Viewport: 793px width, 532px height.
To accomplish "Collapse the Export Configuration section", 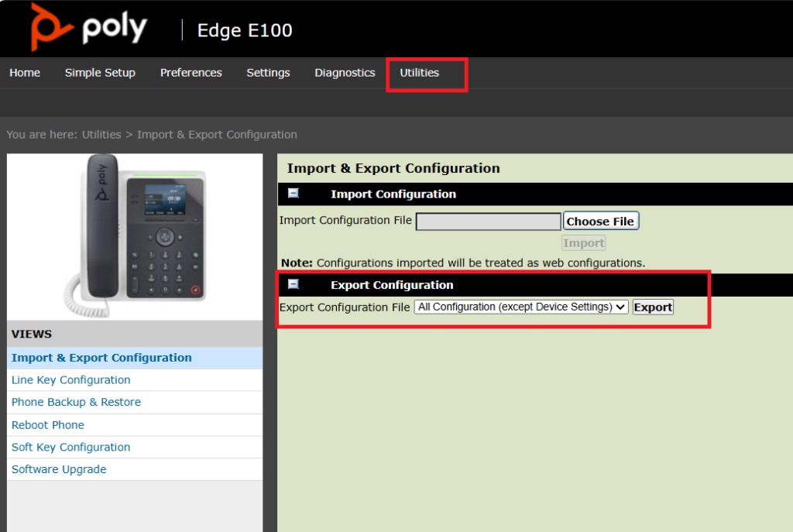I will click(x=294, y=284).
